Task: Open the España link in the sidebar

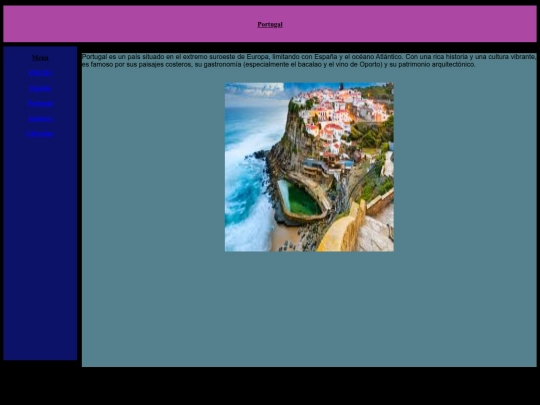Action: (x=40, y=88)
